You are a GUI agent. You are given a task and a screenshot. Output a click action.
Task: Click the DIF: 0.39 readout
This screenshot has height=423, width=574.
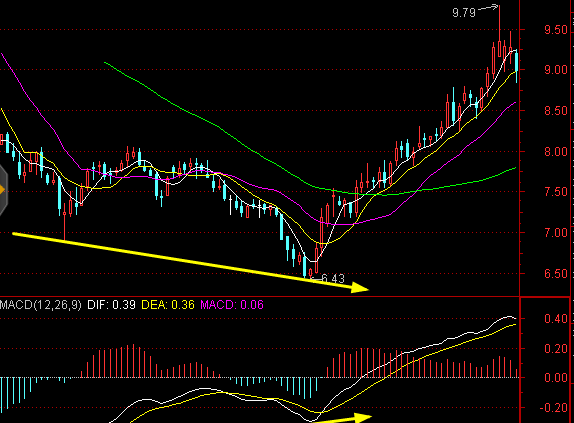[x=111, y=305]
